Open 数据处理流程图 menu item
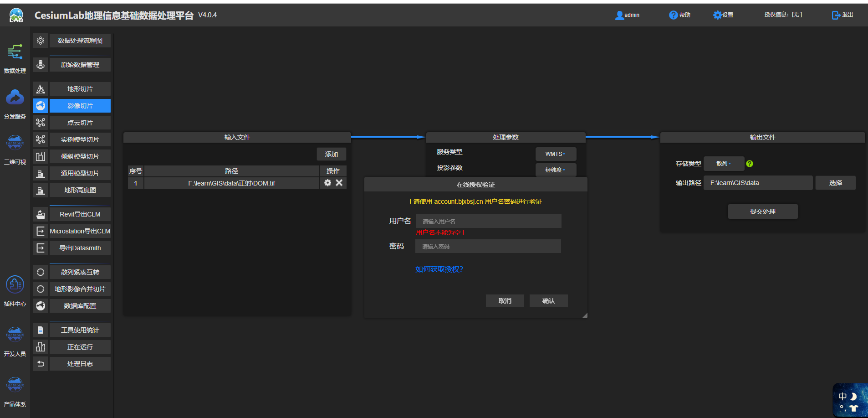This screenshot has height=418, width=868. [x=80, y=41]
